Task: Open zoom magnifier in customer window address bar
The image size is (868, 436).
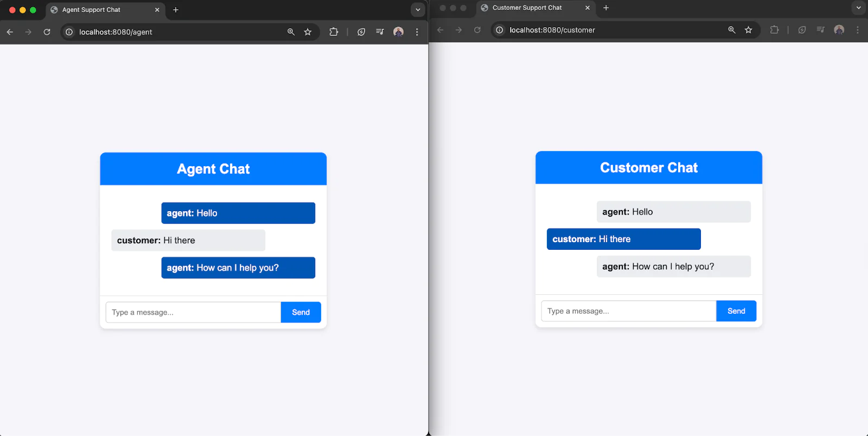Action: 732,30
